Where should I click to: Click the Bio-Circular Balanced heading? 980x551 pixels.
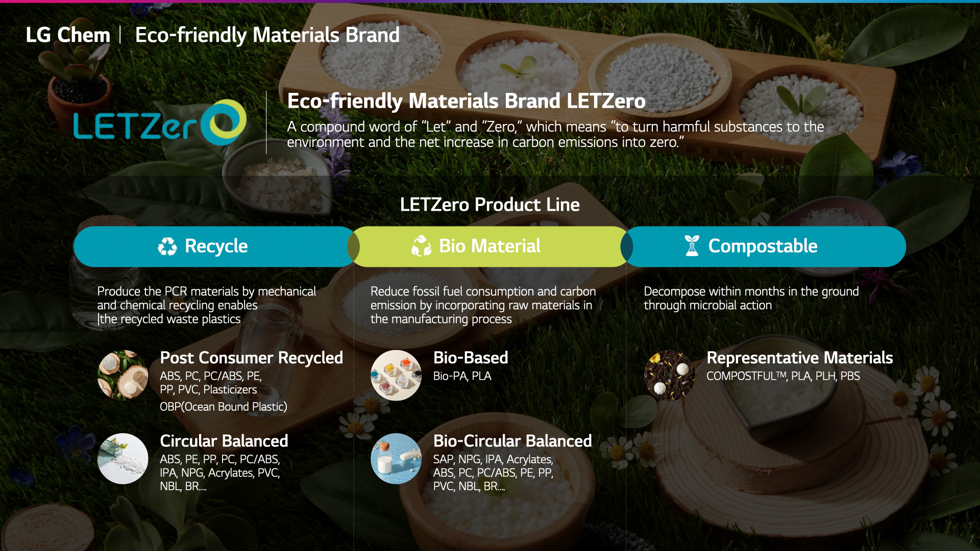point(512,441)
